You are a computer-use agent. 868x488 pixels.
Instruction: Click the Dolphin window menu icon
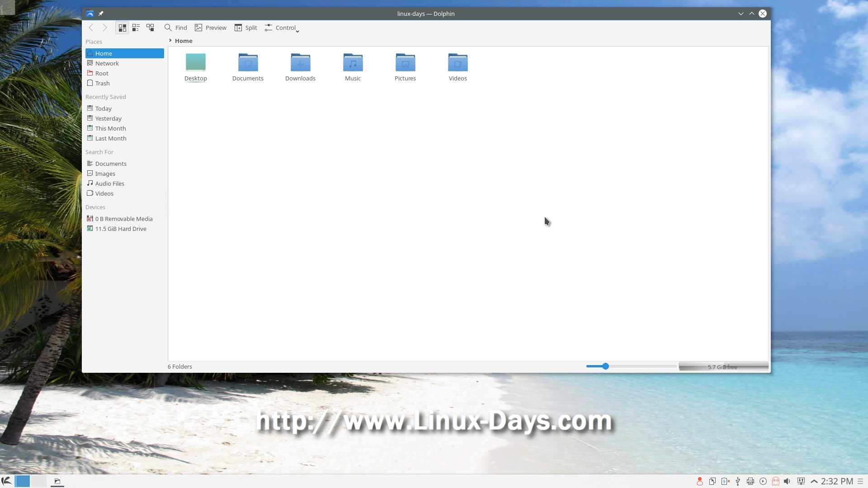90,14
